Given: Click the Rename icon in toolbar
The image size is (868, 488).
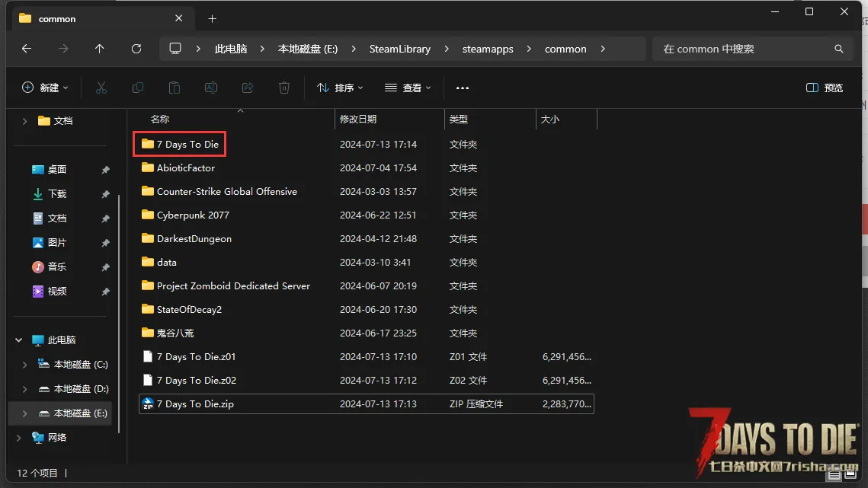Looking at the screenshot, I should tap(211, 88).
